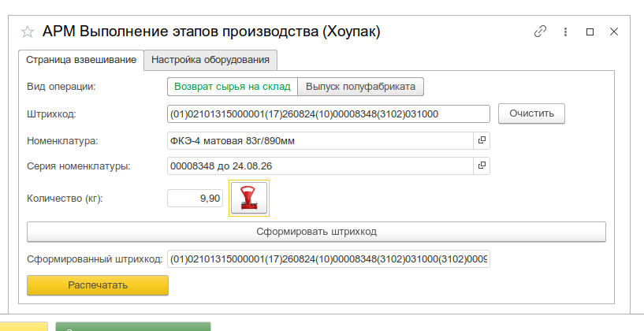Screen dimensions: 644x331
Task: Open the three-dot more actions menu
Action: pos(564,32)
